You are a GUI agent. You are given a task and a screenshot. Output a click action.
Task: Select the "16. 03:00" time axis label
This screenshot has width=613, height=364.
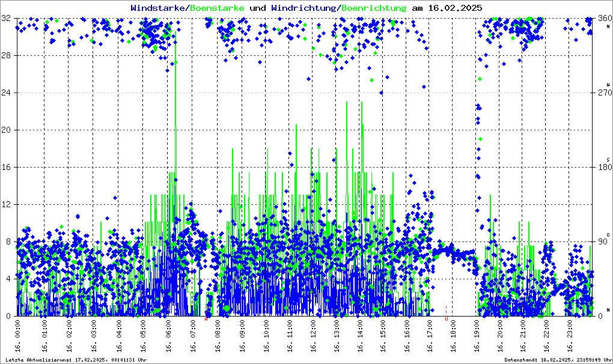[x=93, y=336]
